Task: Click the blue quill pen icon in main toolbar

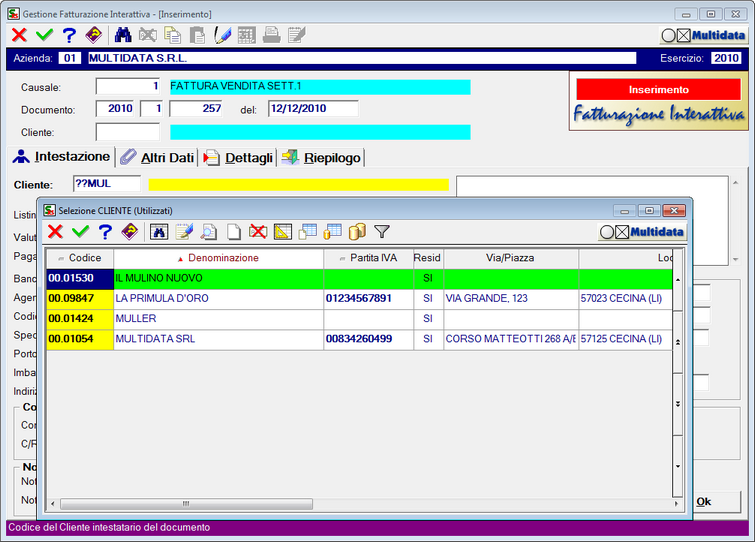Action: coord(222,35)
